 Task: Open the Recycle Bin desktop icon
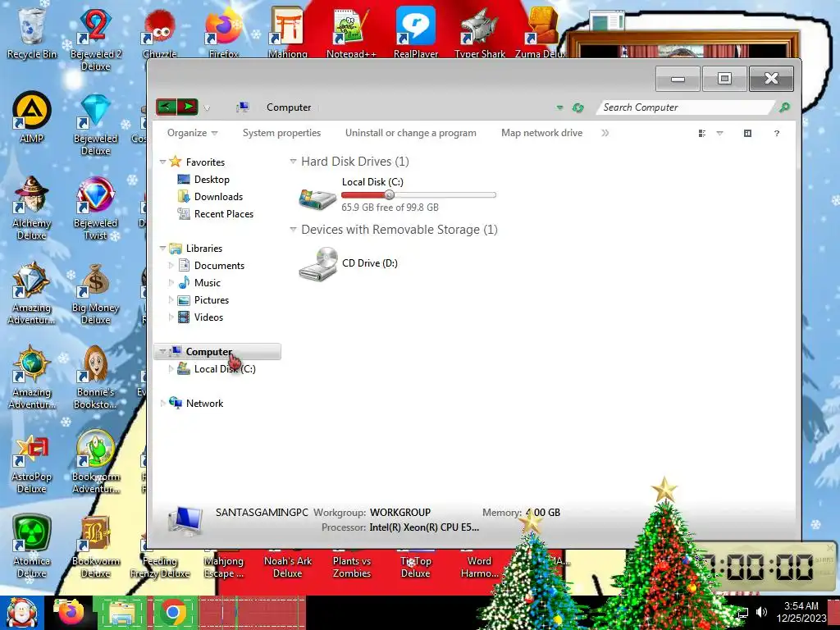[x=31, y=32]
